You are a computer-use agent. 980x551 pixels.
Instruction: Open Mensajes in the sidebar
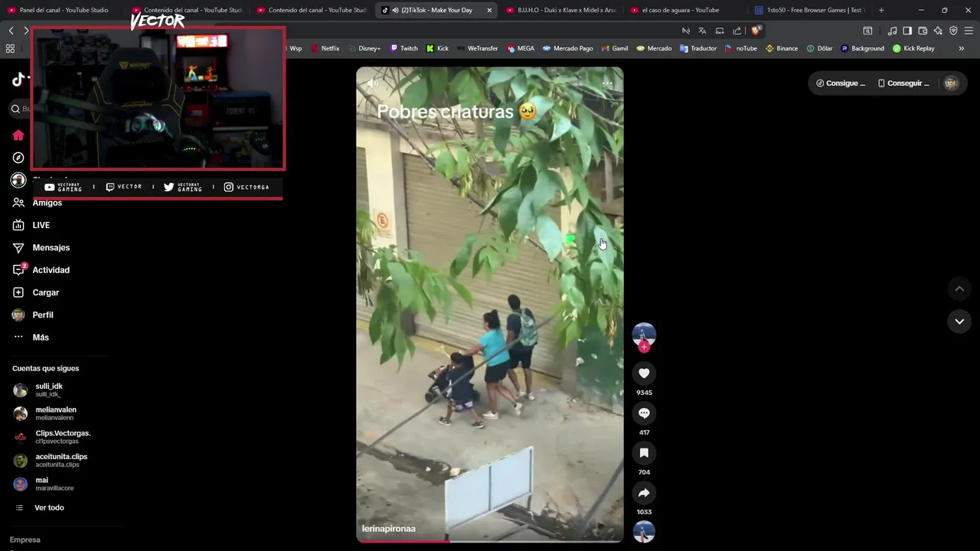point(41,248)
